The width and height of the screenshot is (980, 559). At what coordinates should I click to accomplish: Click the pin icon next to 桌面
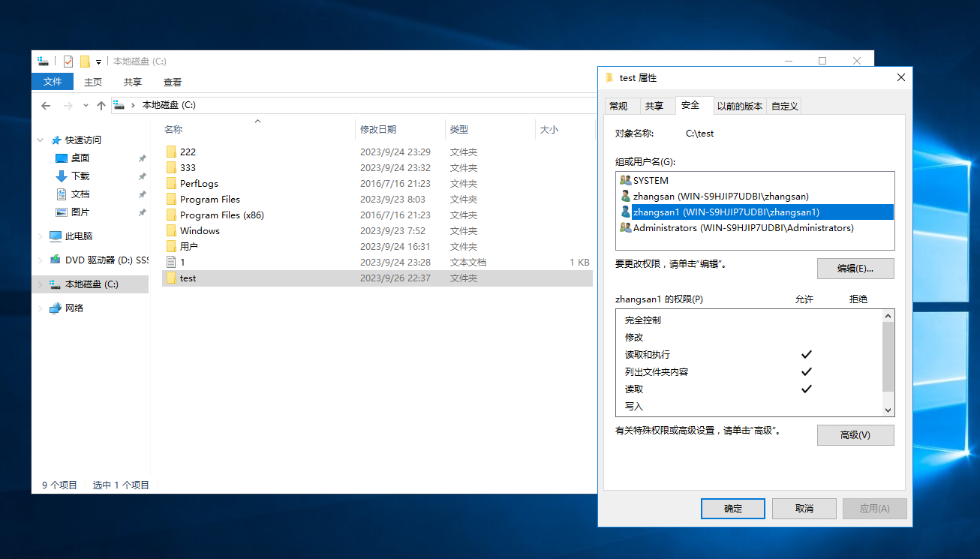coord(142,158)
